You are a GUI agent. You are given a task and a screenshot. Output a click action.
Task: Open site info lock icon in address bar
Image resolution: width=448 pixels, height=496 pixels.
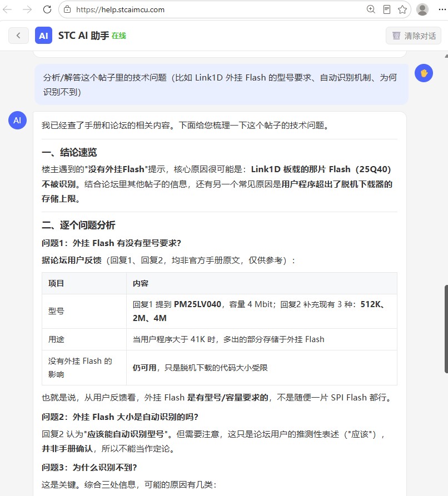tap(67, 9)
